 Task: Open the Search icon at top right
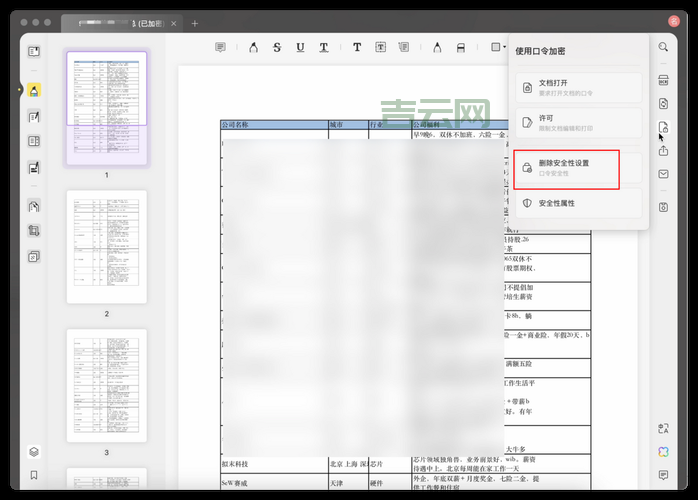(663, 47)
